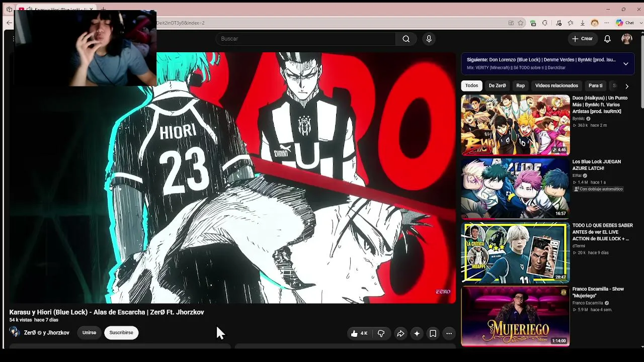Screen dimensions: 644x362
Task: Save the video with the bookmark icon
Action: point(433,333)
